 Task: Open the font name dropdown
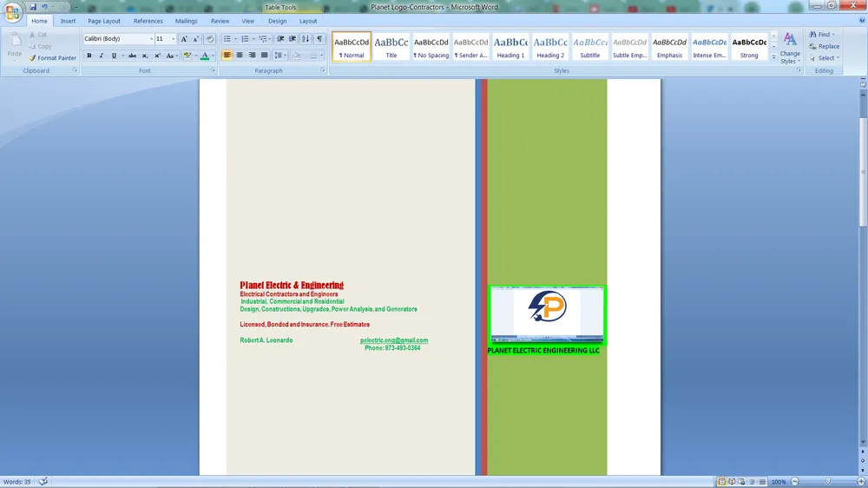click(151, 39)
